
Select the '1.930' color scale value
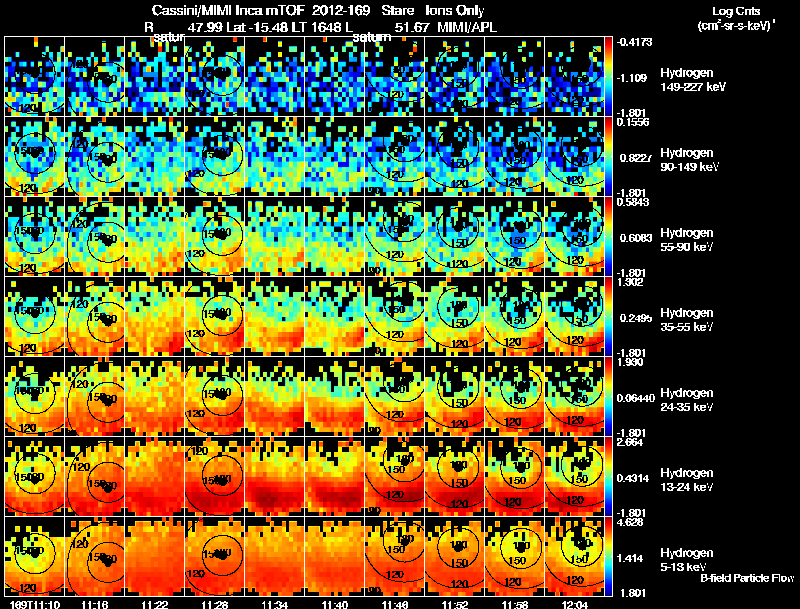(x=630, y=362)
